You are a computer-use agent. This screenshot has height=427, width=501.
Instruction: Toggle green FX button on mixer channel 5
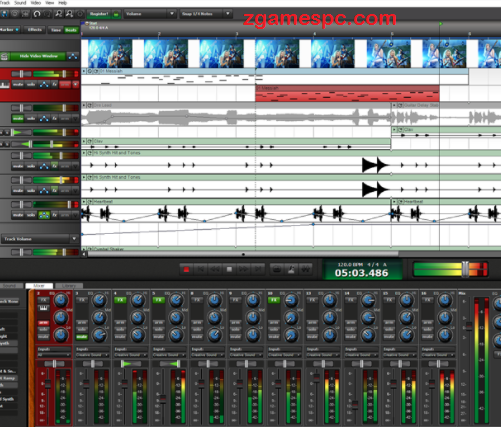coord(158,300)
